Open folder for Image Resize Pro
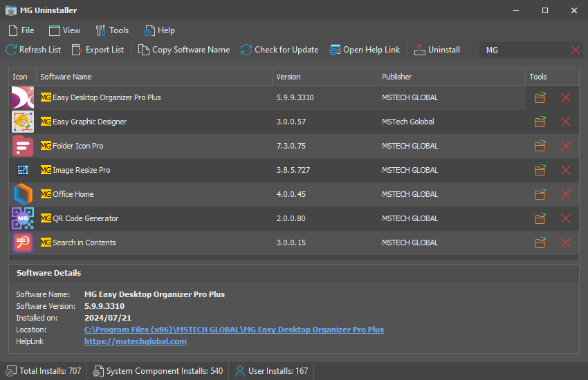The width and height of the screenshot is (588, 380). click(x=540, y=170)
